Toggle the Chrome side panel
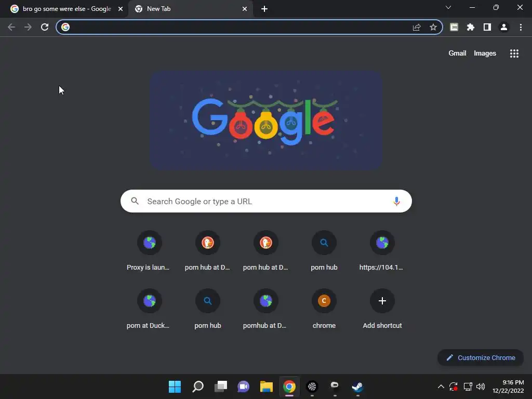This screenshot has width=532, height=399. pyautogui.click(x=487, y=27)
